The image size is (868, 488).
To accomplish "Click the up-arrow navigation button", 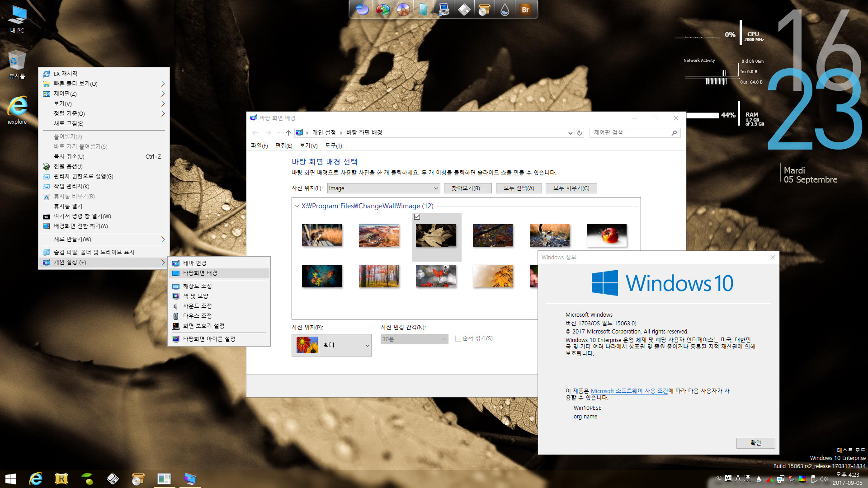I will point(288,133).
